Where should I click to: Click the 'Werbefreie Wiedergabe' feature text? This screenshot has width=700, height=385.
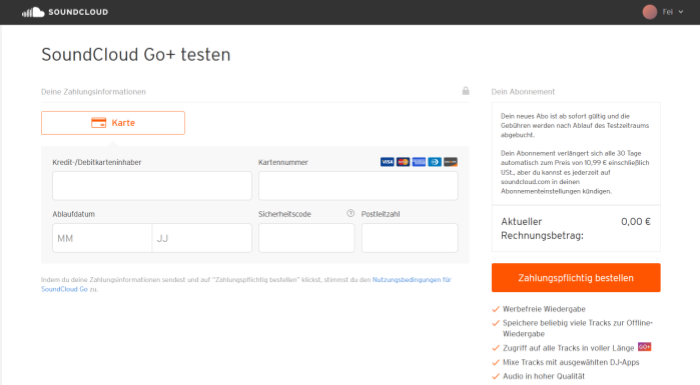[x=544, y=309]
